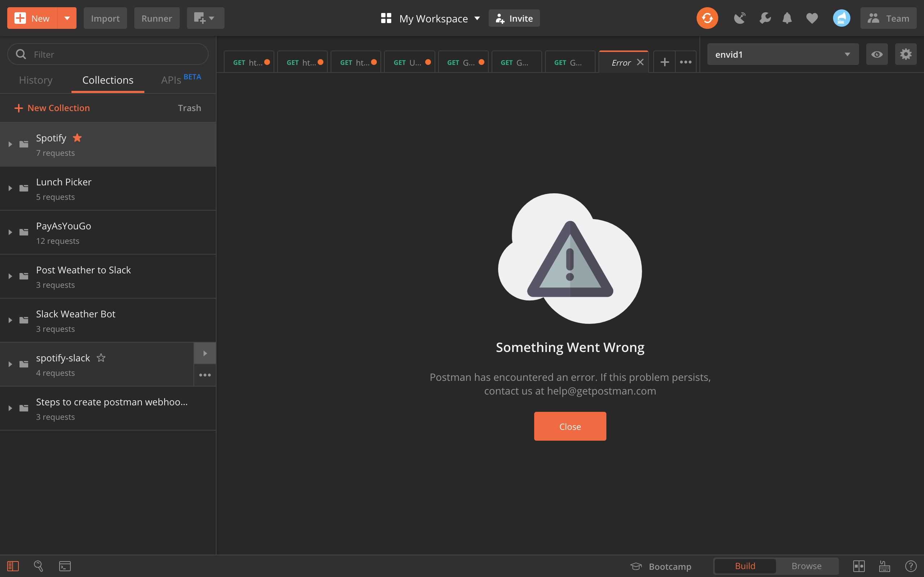
Task: Click the search magnifier in the status bar
Action: click(x=39, y=566)
